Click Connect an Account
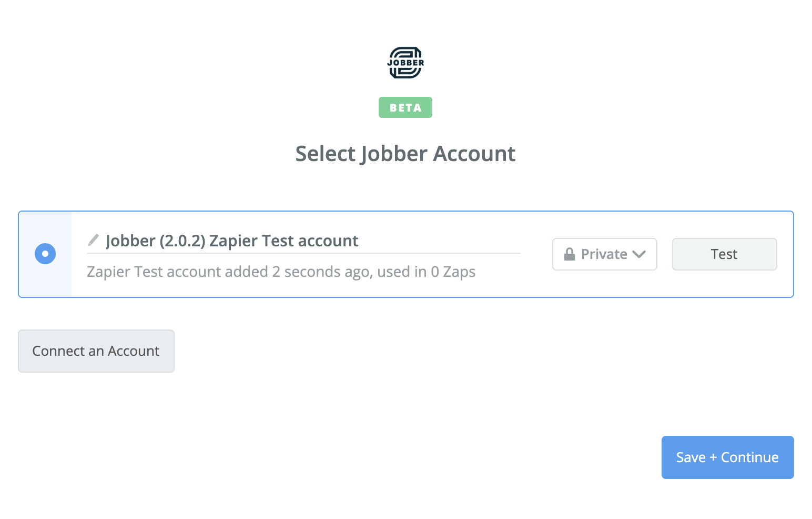The height and width of the screenshot is (519, 812). point(96,351)
